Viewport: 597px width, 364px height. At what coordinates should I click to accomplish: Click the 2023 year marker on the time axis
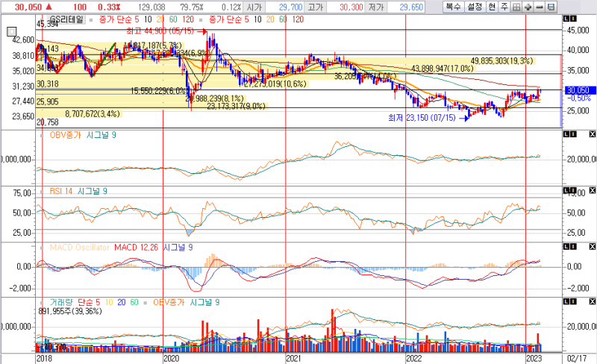(534, 359)
